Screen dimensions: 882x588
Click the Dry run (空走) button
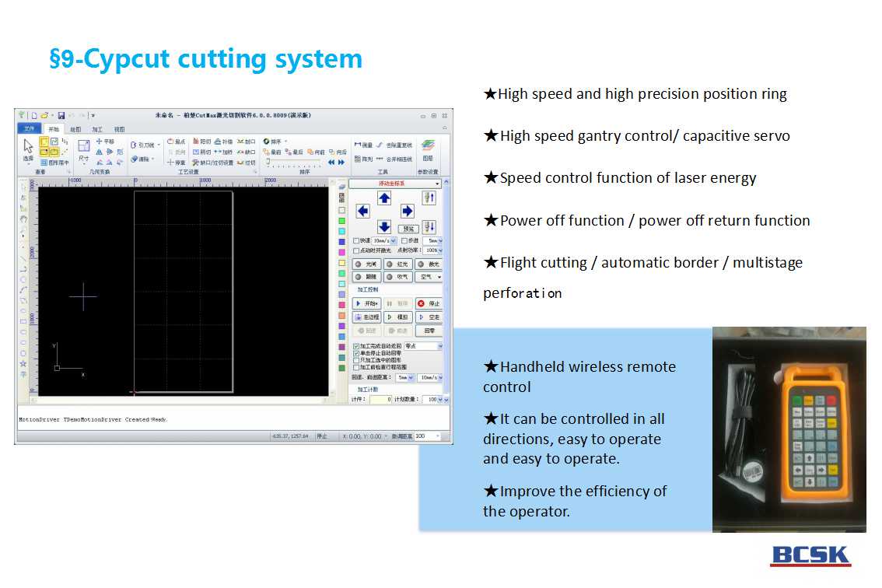[x=429, y=317]
